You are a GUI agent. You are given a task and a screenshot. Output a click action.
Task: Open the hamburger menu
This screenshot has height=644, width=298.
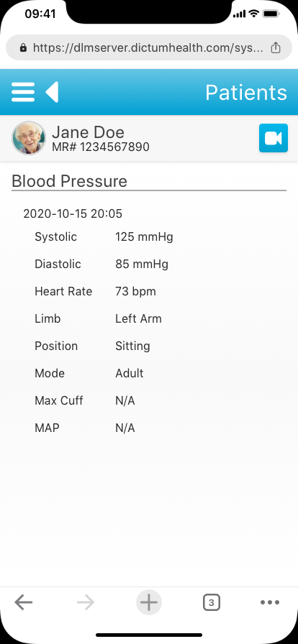pos(23,92)
